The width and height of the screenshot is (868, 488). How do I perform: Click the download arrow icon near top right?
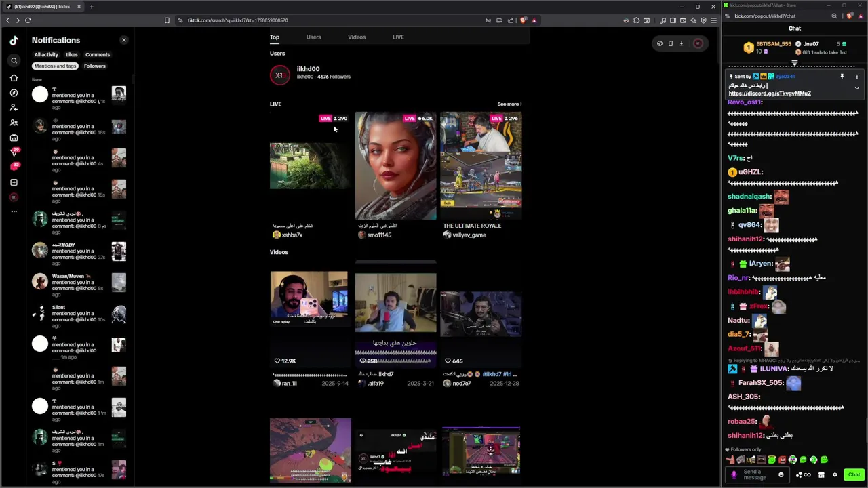point(682,43)
